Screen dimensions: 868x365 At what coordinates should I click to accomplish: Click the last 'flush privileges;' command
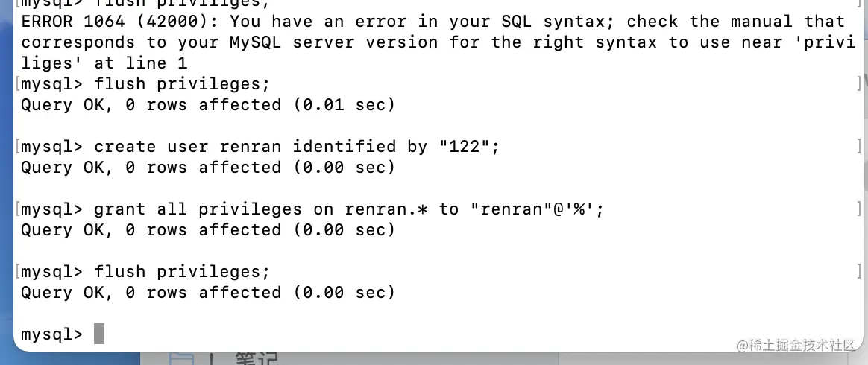(x=182, y=272)
